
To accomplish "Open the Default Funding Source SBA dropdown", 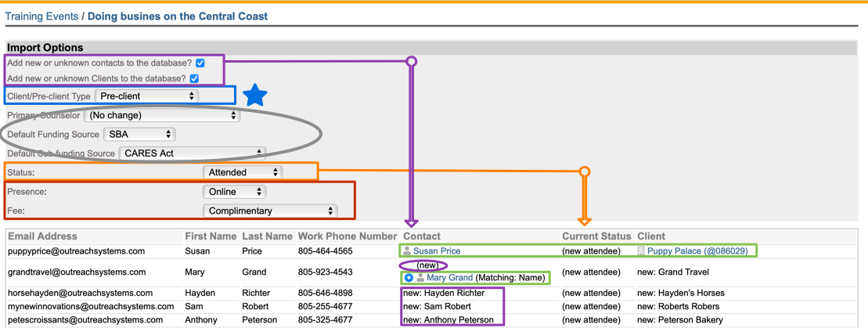I will [x=140, y=135].
